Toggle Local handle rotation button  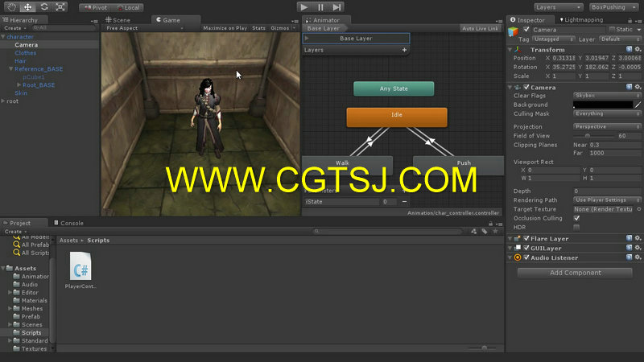coord(129,7)
